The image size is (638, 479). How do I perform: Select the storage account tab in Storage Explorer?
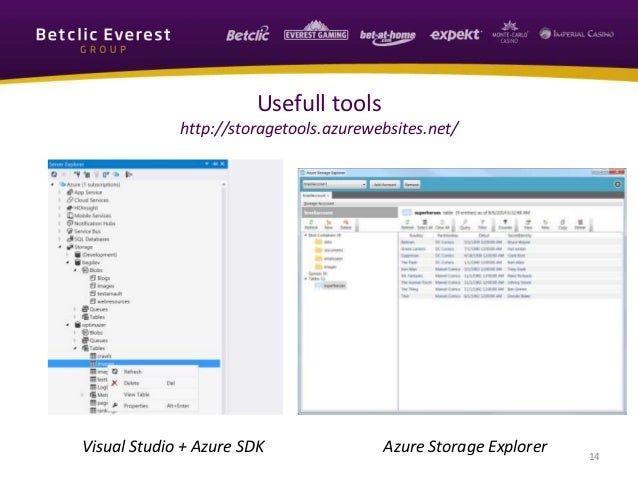point(316,195)
